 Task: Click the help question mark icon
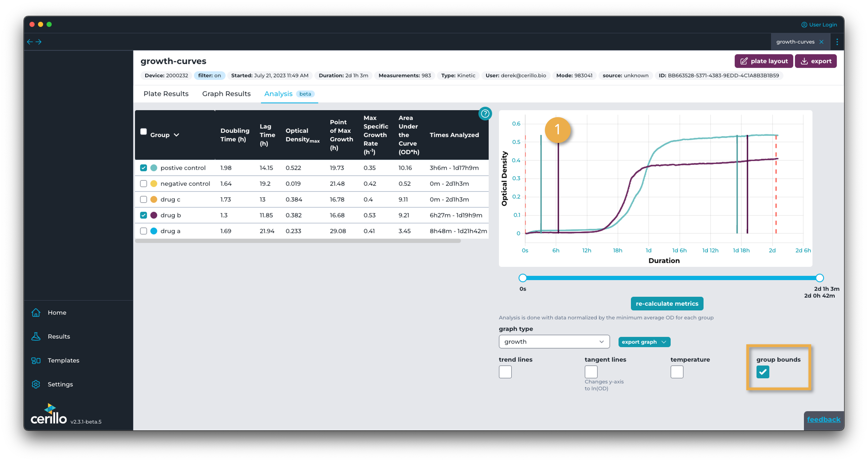(485, 114)
